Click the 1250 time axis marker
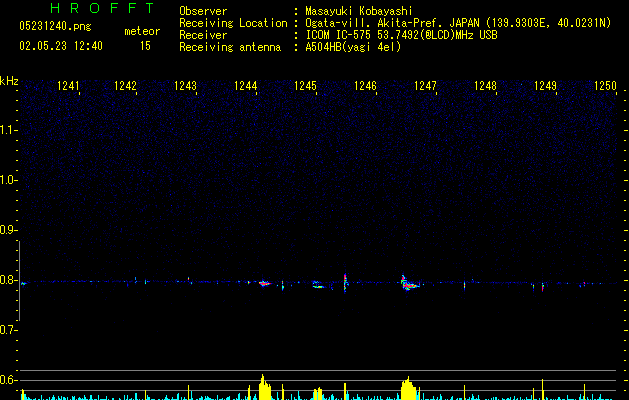The image size is (629, 400). [x=605, y=86]
